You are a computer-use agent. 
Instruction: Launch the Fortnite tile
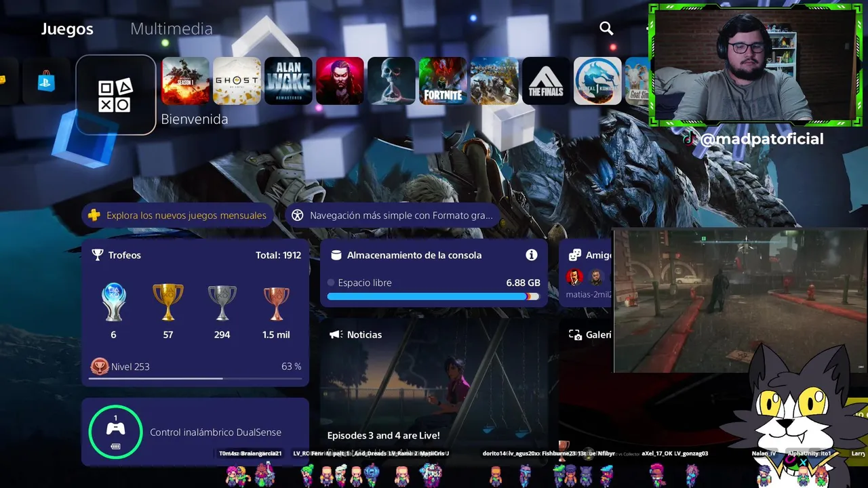click(x=443, y=81)
